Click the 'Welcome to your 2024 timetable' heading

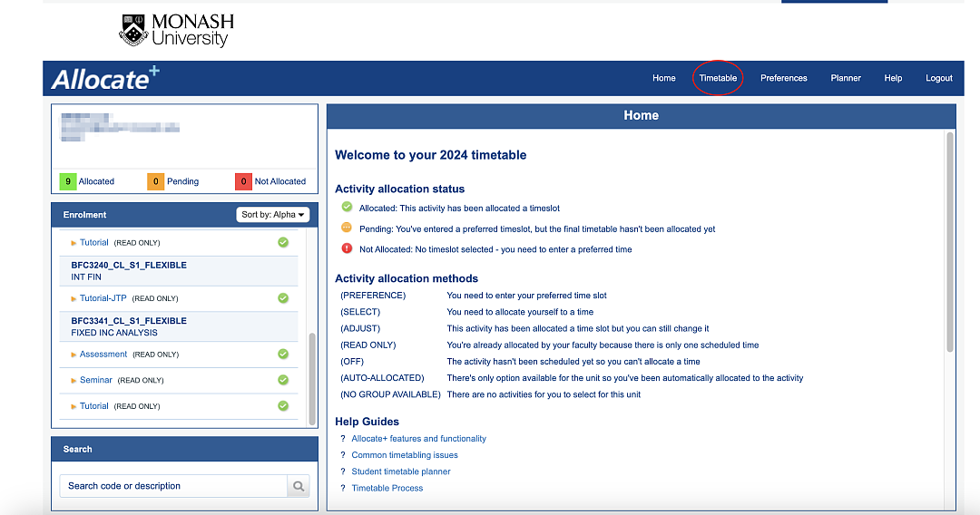click(x=431, y=155)
